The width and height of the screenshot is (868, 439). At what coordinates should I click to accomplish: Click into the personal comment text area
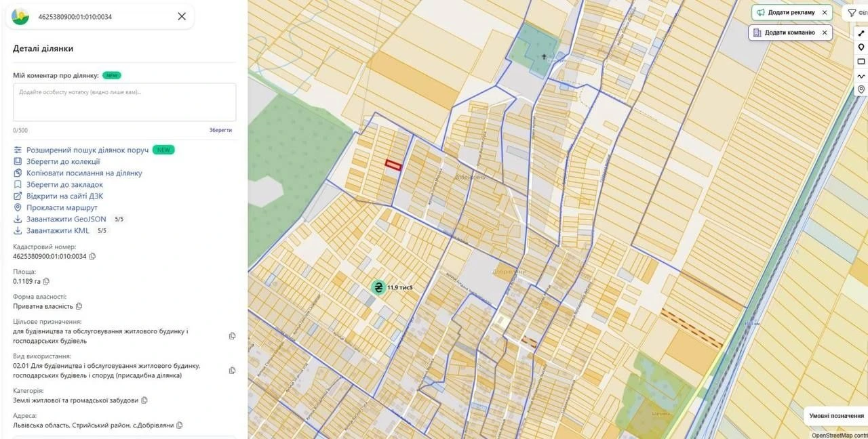(x=125, y=102)
